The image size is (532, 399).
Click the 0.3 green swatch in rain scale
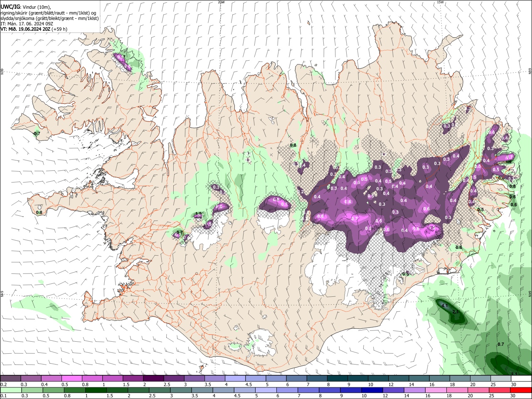point(32,390)
